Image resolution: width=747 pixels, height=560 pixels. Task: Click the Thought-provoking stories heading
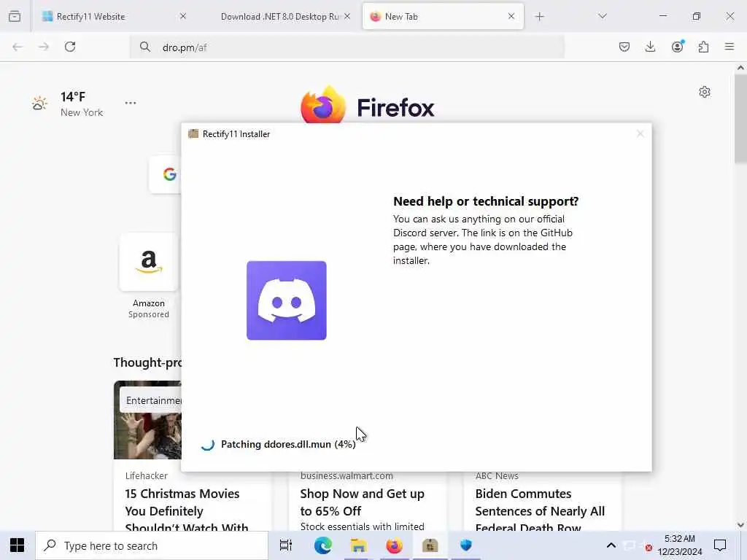click(147, 363)
